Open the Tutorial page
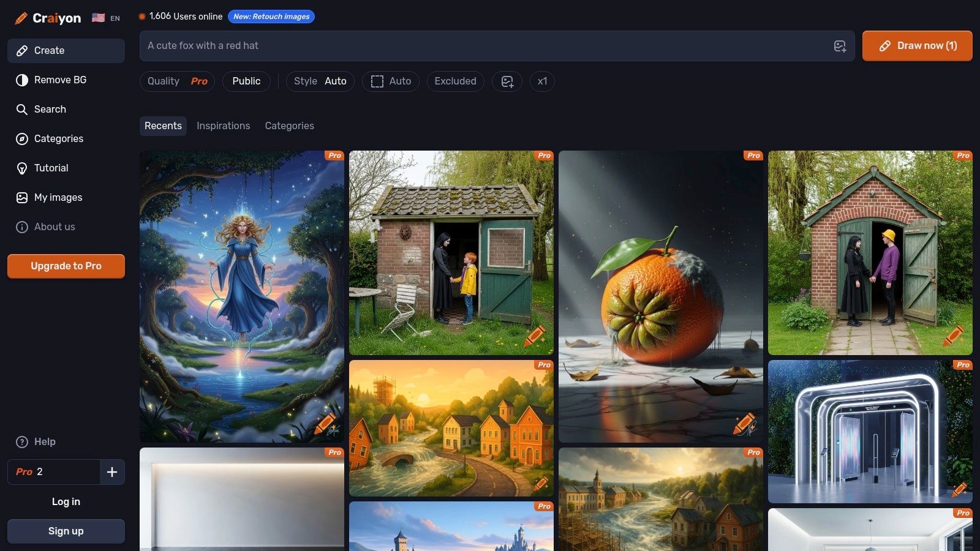This screenshot has height=551, width=980. point(51,168)
